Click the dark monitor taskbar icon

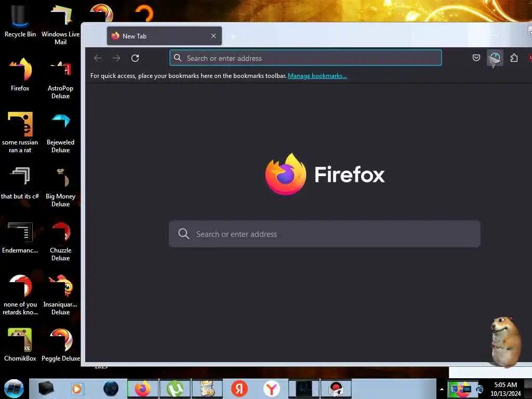coord(303,389)
